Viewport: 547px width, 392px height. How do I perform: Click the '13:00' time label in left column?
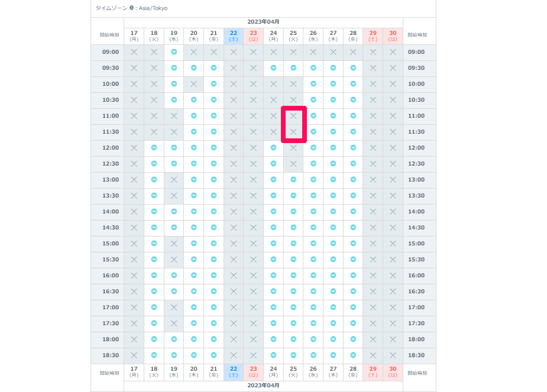point(111,180)
